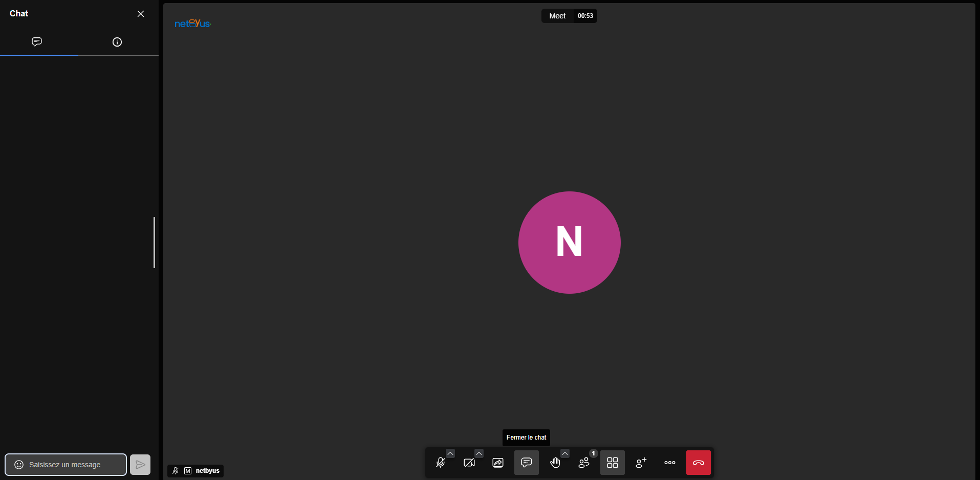Open more actions ellipsis menu
This screenshot has height=480, width=980.
[x=669, y=463]
